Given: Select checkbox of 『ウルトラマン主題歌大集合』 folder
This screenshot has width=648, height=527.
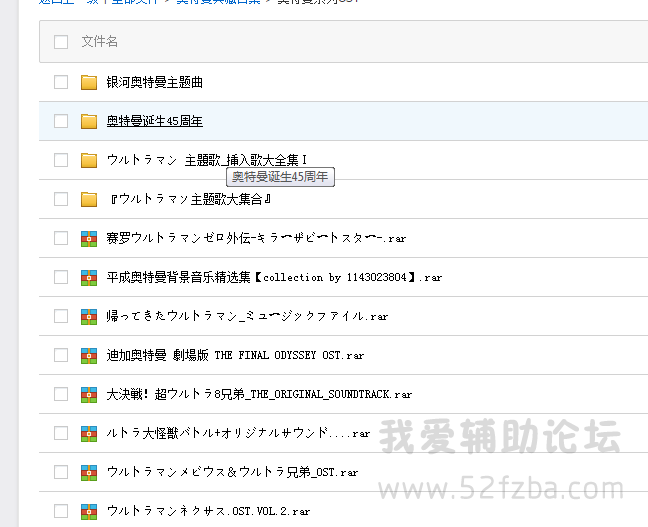Looking at the screenshot, I should click(61, 199).
